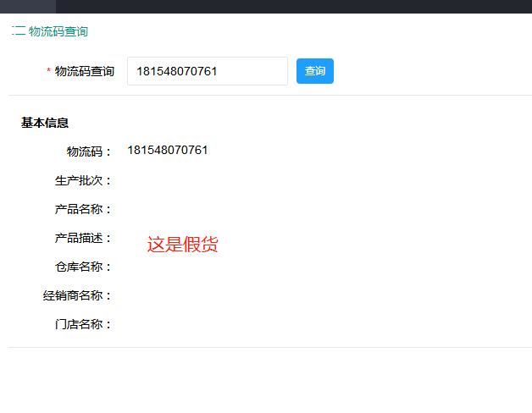
Task: Click the red required asterisk marker
Action: [48, 72]
